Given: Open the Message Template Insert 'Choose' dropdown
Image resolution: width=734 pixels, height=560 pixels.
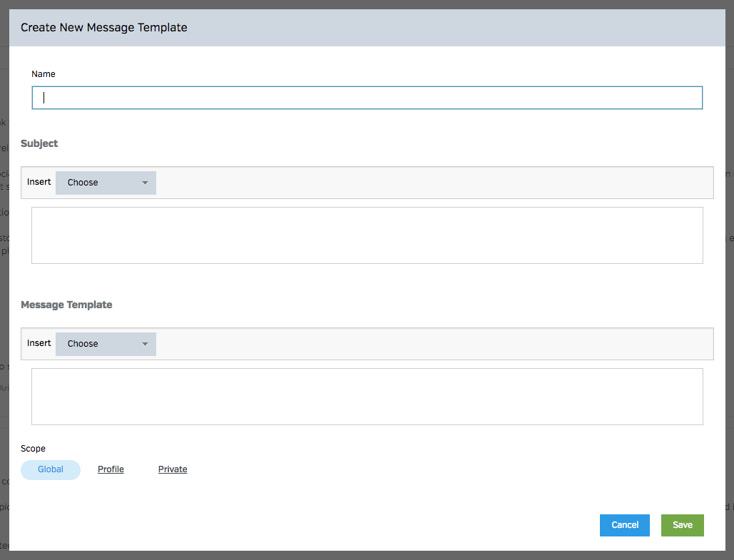Looking at the screenshot, I should (x=105, y=344).
